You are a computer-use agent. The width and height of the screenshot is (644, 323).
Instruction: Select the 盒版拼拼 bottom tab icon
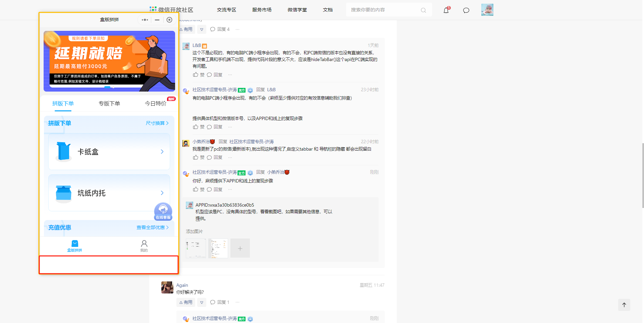pyautogui.click(x=74, y=246)
